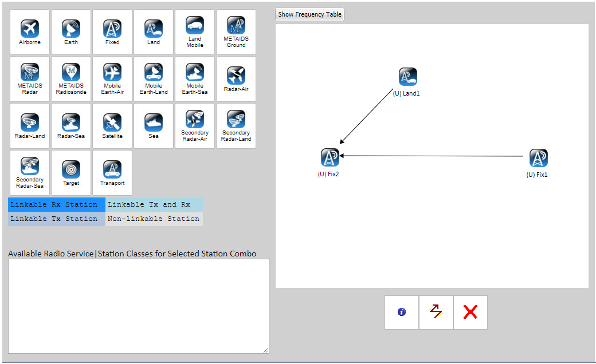Click the lightning link tool below the canvas
Screen dimensions: 596x364
[x=436, y=312]
